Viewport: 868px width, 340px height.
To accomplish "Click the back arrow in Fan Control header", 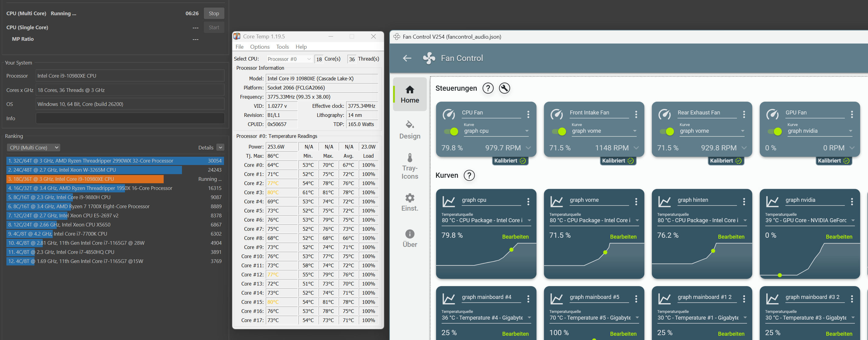I will point(407,58).
